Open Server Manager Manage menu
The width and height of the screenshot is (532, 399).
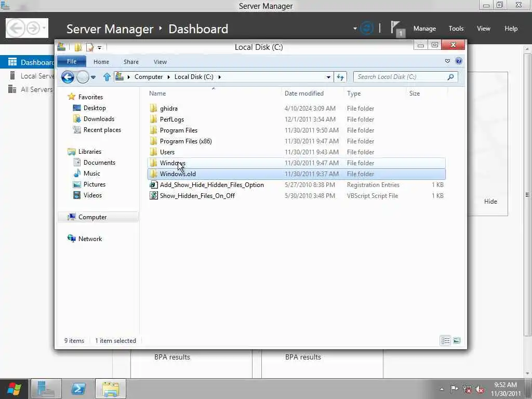click(x=424, y=29)
